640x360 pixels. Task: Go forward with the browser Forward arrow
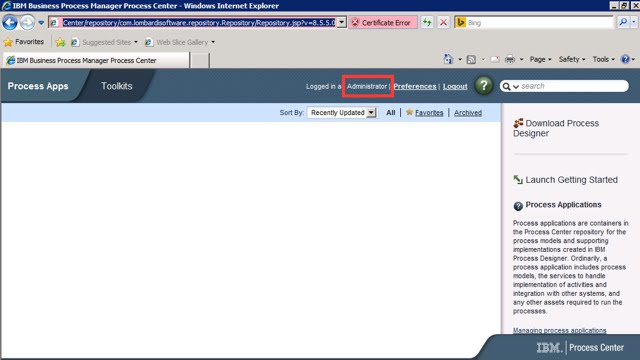(x=27, y=22)
